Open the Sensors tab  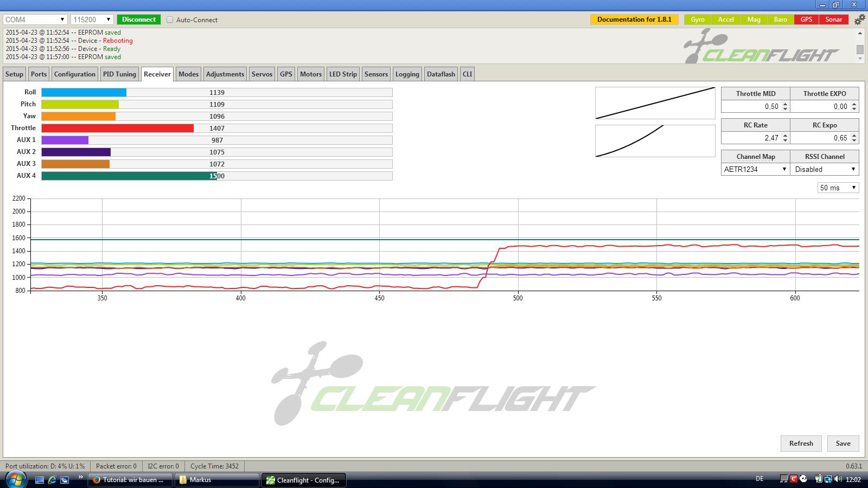(x=376, y=74)
